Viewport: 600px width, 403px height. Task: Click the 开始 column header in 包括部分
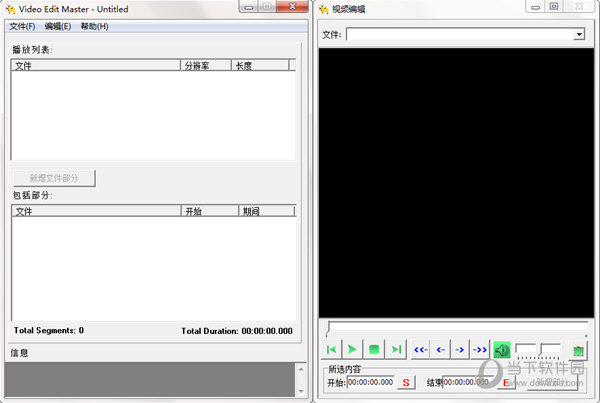210,211
